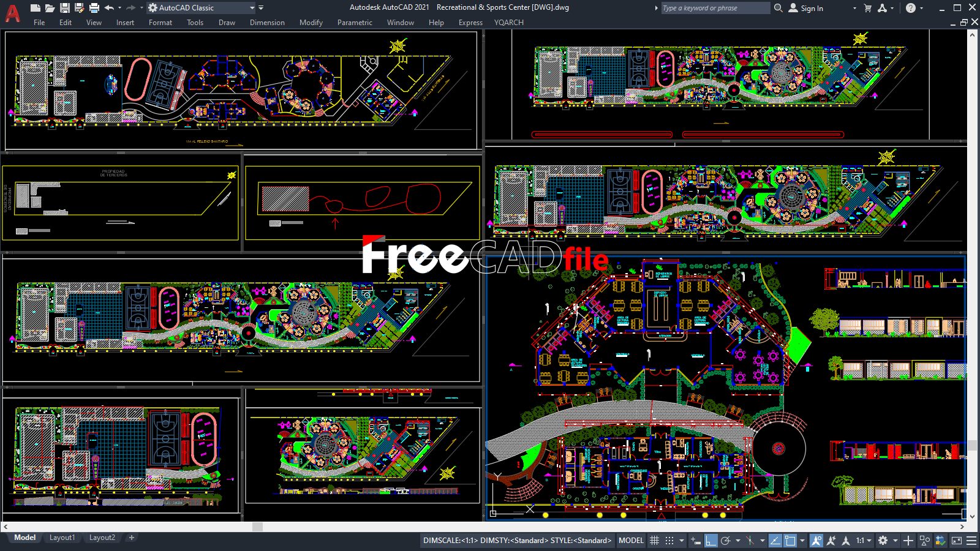980x551 pixels.
Task: Click the Plot (print) icon
Action: pos(93,7)
